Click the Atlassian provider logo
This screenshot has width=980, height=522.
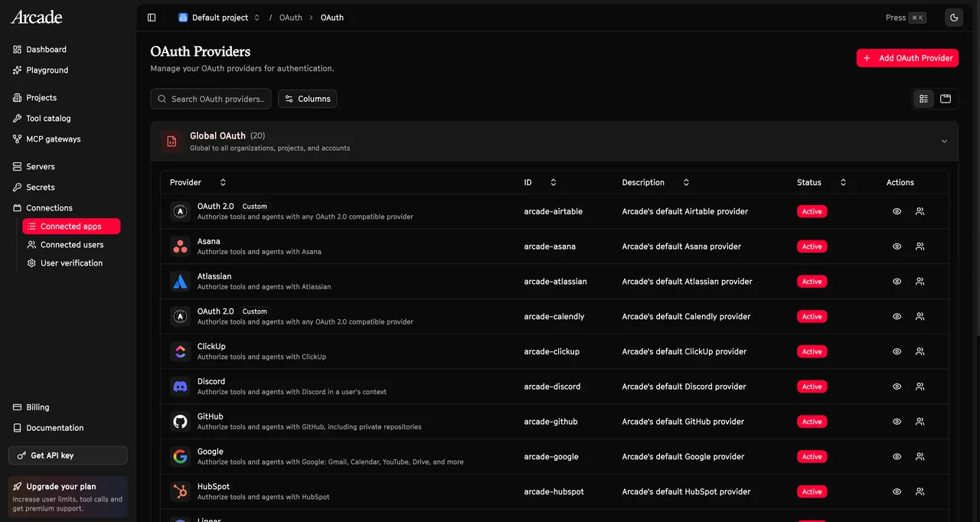coord(180,282)
